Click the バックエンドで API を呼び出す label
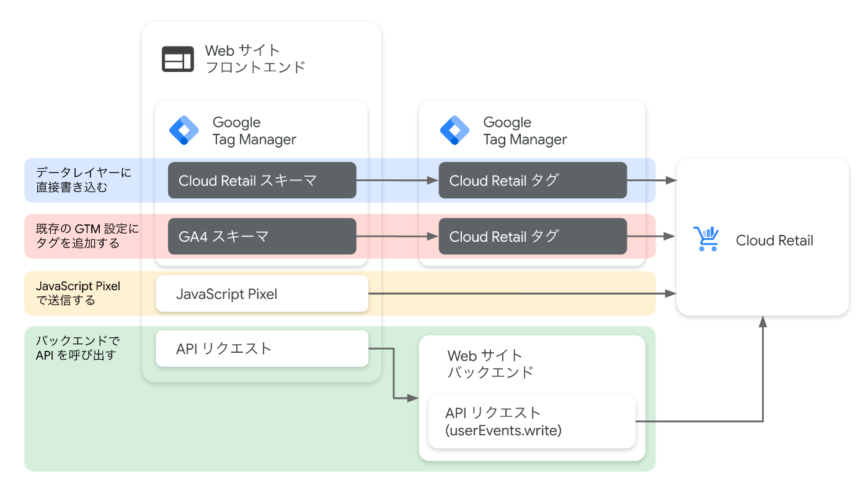The width and height of the screenshot is (868, 488). pos(78,348)
